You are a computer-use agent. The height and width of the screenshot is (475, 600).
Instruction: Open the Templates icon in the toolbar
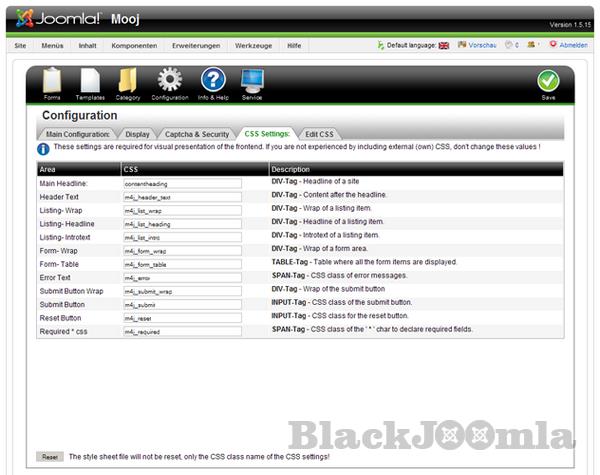point(90,82)
